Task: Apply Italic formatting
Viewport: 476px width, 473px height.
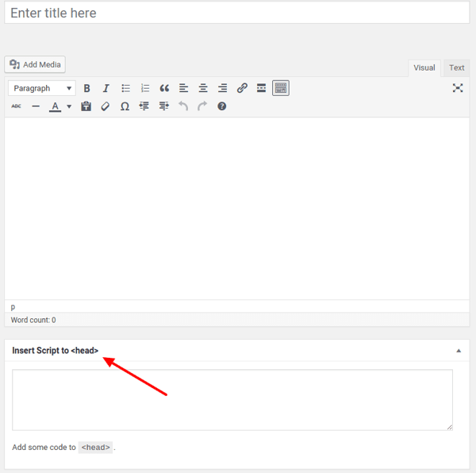Action: pos(106,88)
